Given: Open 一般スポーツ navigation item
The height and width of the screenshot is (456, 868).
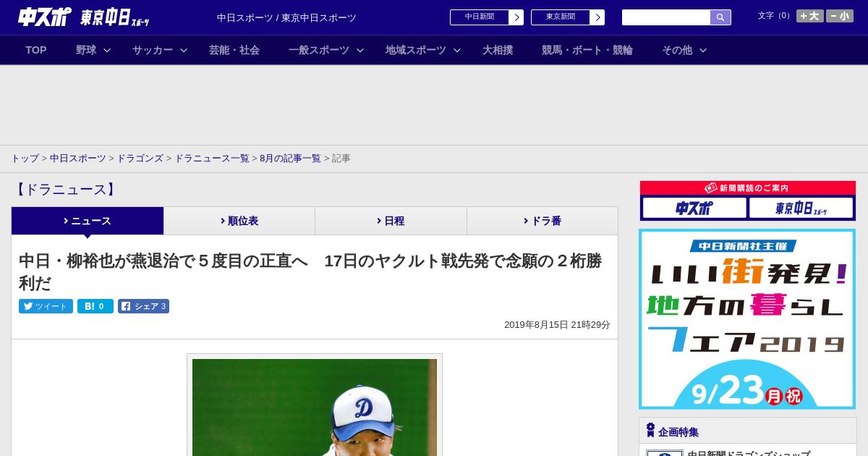Looking at the screenshot, I should pyautogui.click(x=319, y=50).
